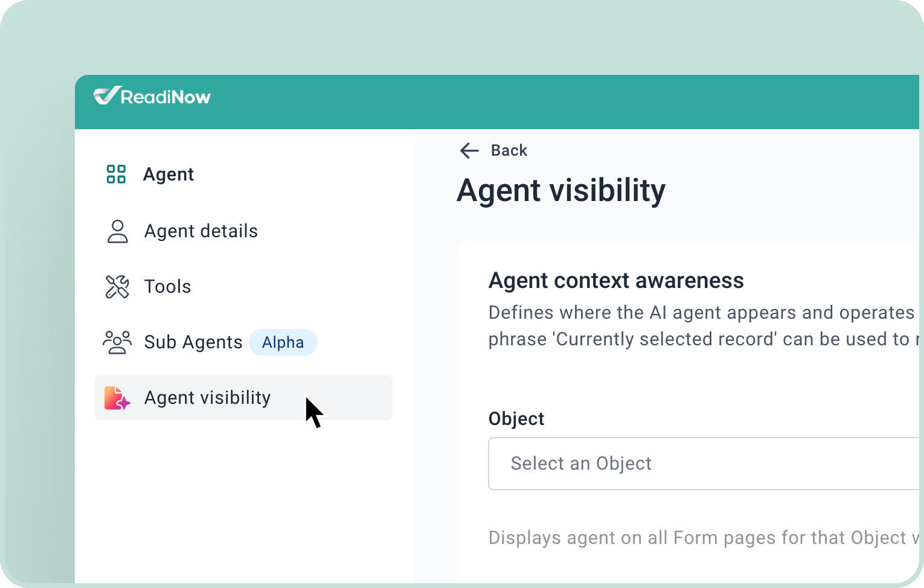924x588 pixels.
Task: Click the Object field label
Action: [516, 419]
